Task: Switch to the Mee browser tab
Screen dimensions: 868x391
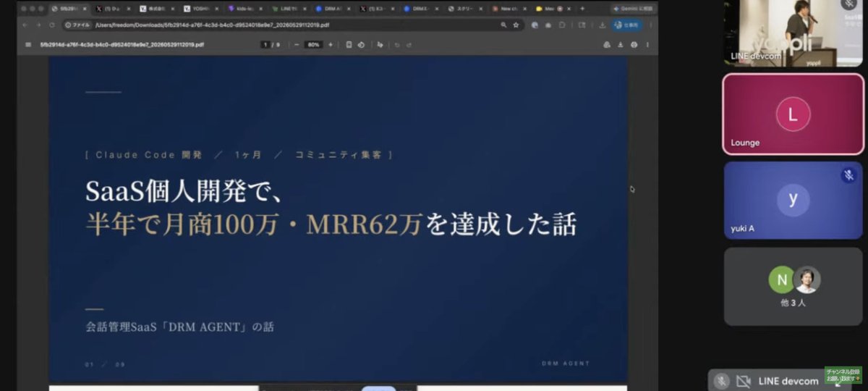Action: pyautogui.click(x=553, y=9)
